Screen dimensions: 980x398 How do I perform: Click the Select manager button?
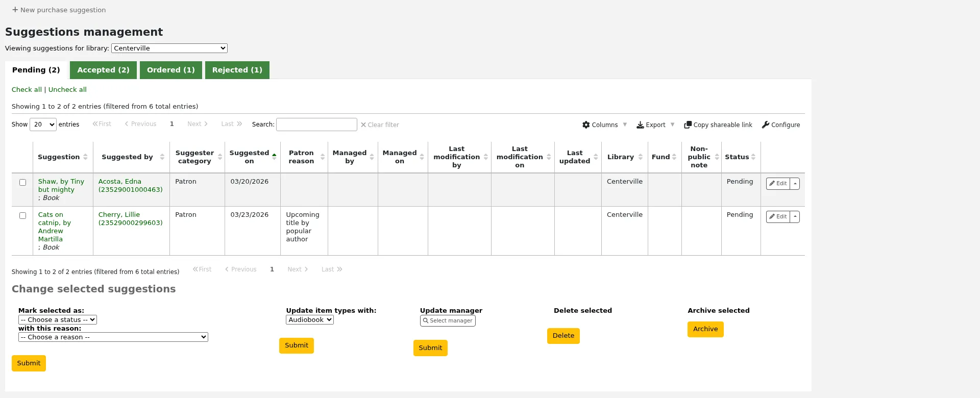[448, 321]
